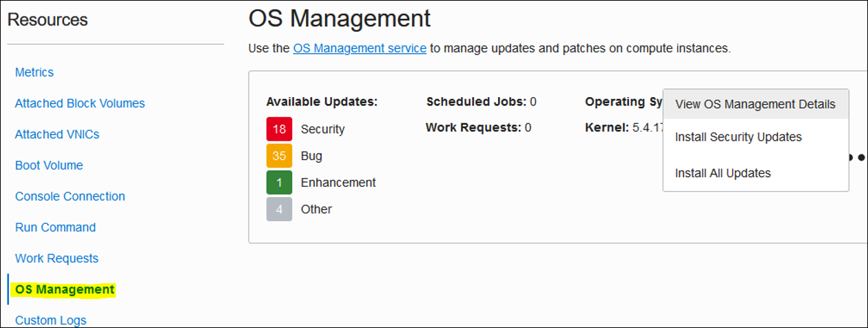The width and height of the screenshot is (868, 328).
Task: Click the Scheduled Jobs count
Action: pos(533,102)
